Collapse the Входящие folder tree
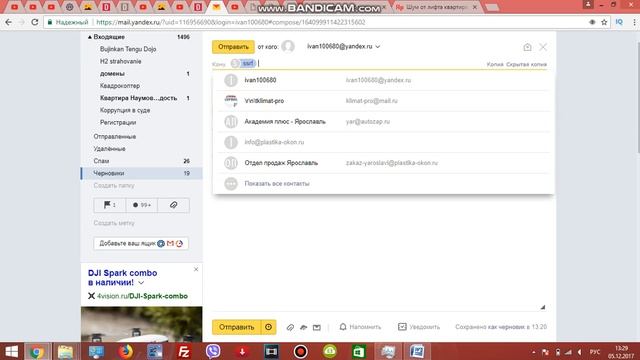Image resolution: width=640 pixels, height=360 pixels. click(90, 37)
